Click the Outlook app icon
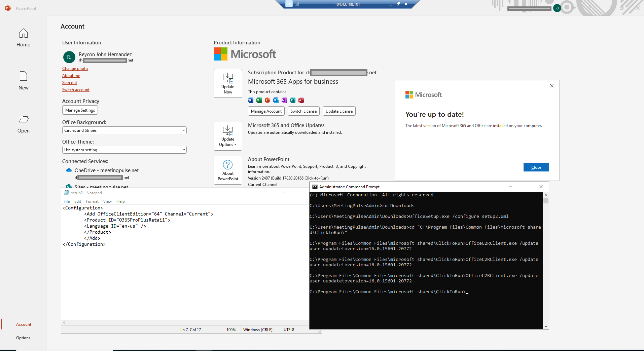This screenshot has height=351, width=644. [276, 100]
